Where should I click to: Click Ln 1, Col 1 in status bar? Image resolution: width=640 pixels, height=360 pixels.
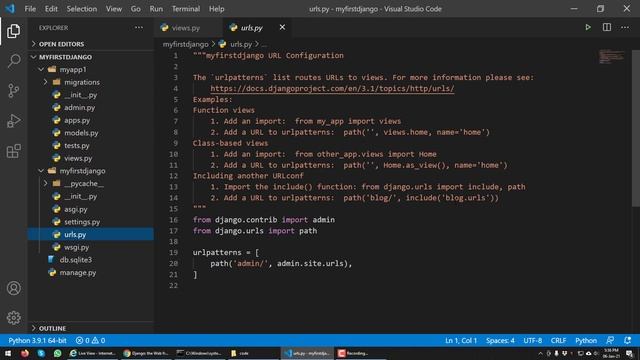tap(461, 340)
